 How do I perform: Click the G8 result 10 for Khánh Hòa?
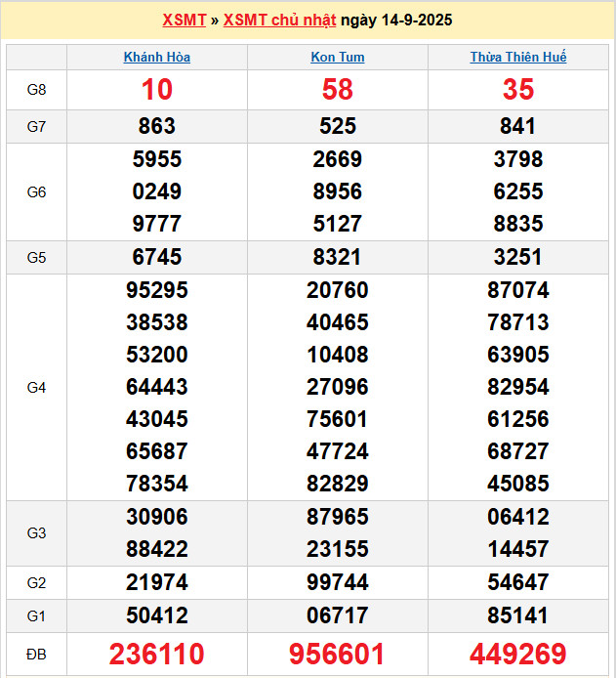157,90
